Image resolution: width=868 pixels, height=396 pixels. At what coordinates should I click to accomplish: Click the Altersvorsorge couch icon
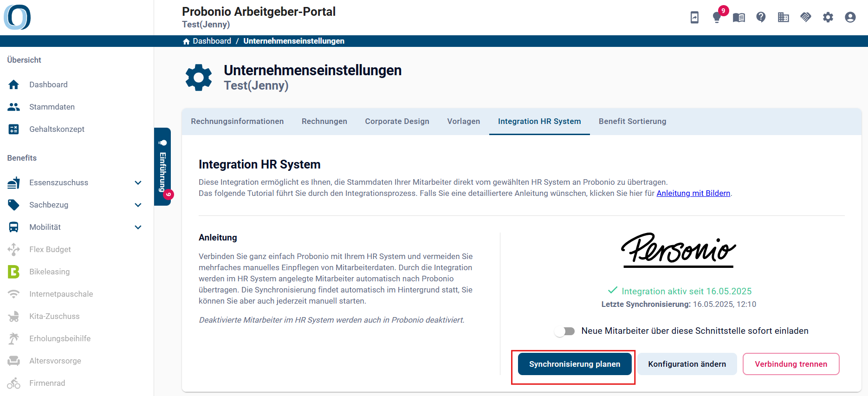[13, 361]
